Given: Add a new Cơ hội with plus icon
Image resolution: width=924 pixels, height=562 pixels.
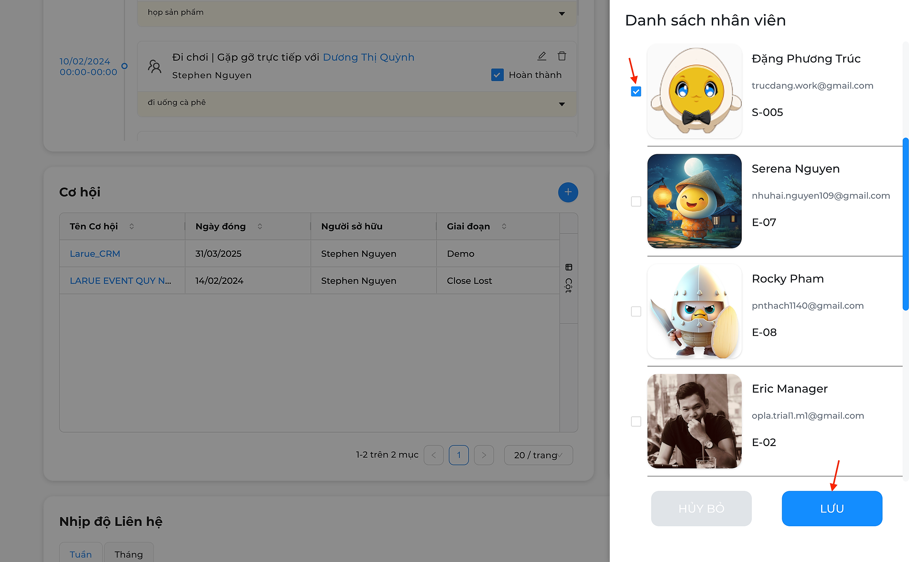Looking at the screenshot, I should coord(568,193).
